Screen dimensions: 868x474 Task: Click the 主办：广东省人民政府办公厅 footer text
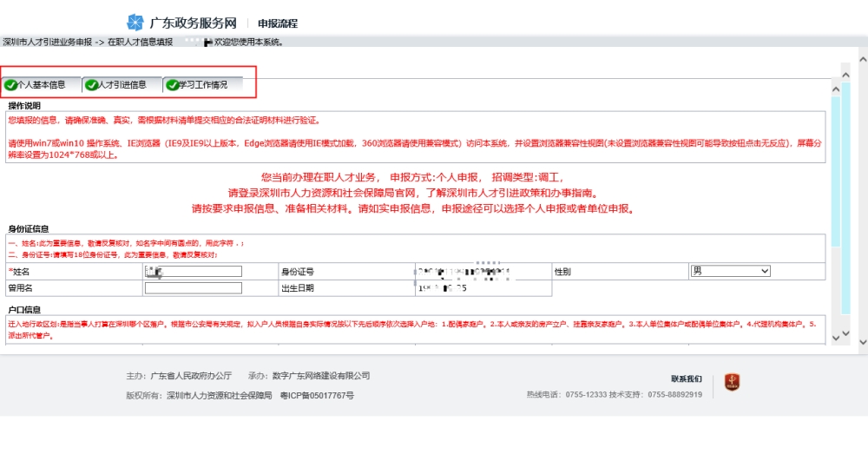[179, 375]
